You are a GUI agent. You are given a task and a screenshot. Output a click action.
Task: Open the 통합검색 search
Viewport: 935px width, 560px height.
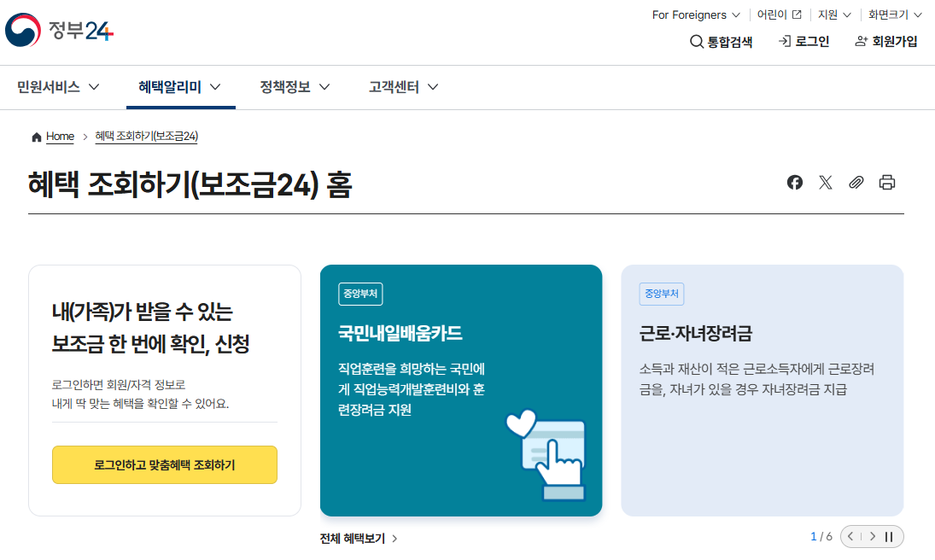(722, 41)
